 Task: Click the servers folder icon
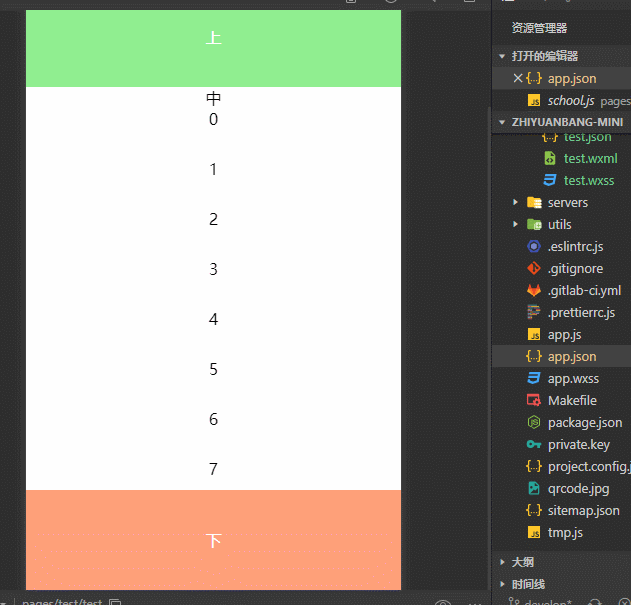534,202
